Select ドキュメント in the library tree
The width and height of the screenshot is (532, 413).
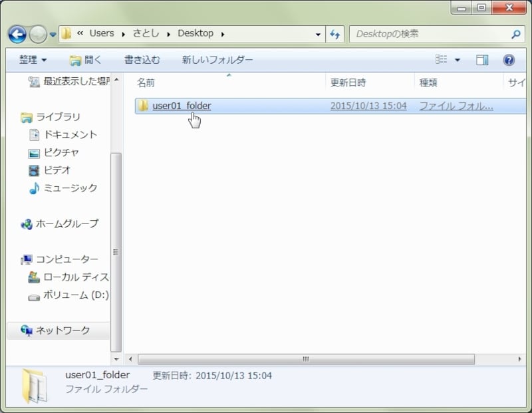(x=70, y=134)
